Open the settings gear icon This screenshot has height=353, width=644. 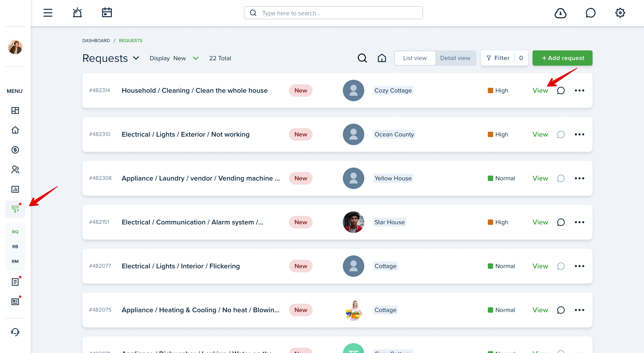click(x=620, y=13)
